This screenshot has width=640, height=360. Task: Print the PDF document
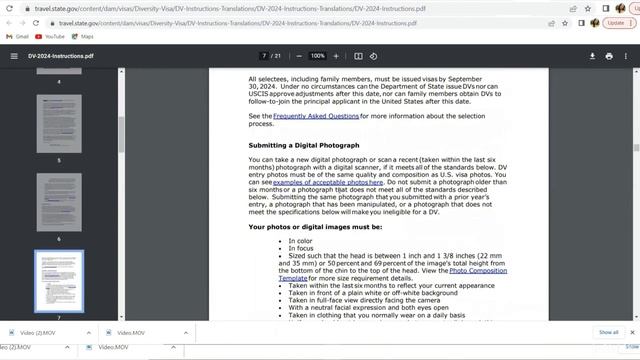(x=609, y=56)
